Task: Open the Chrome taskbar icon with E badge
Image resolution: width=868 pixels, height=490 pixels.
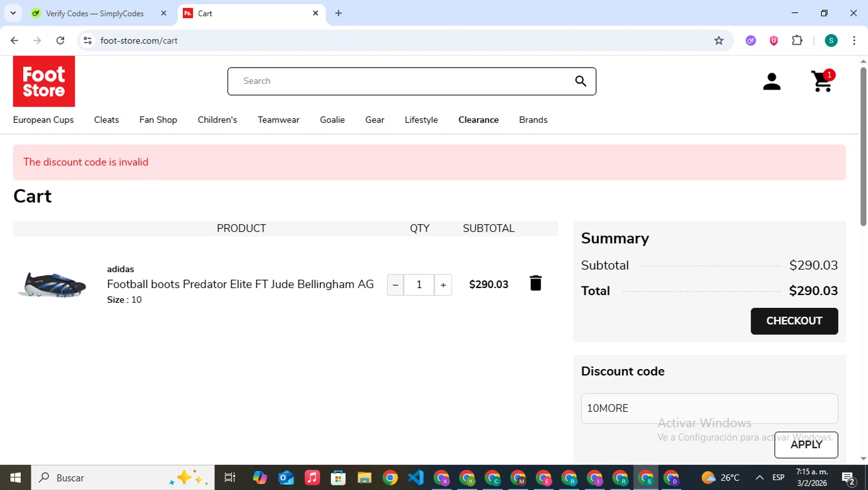Action: click(x=544, y=478)
